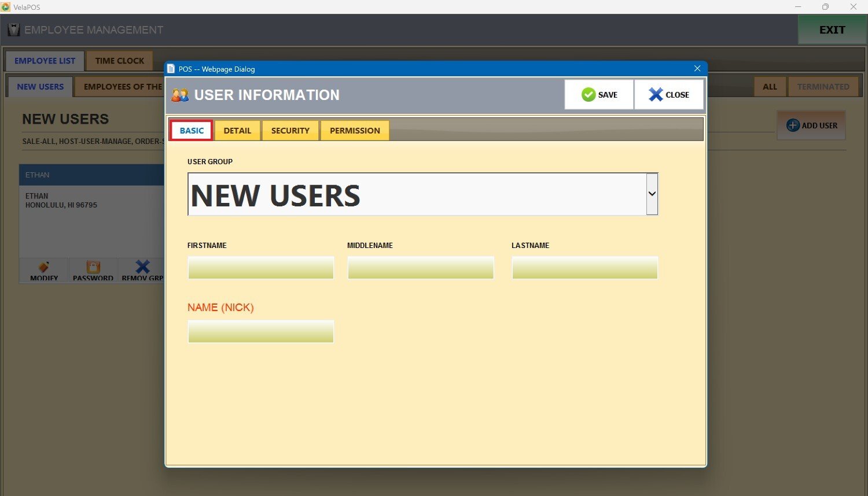The height and width of the screenshot is (496, 868).
Task: Focus the Lastname text field
Action: coord(584,268)
